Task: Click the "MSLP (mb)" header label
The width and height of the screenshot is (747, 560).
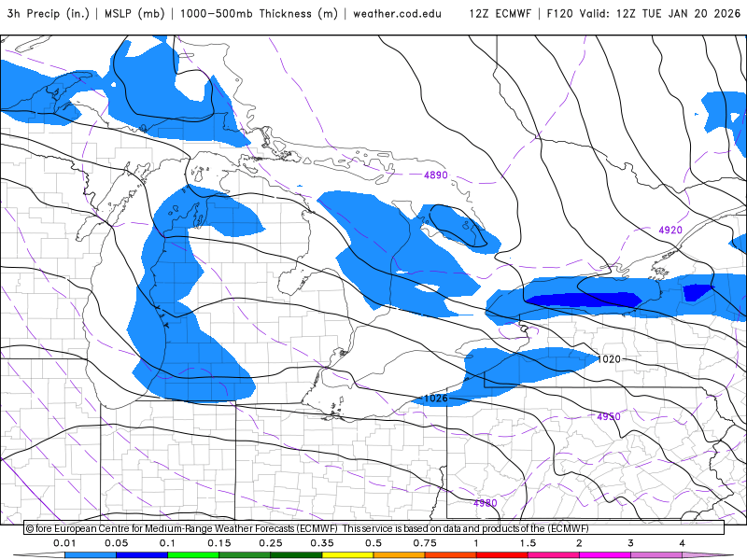Action: tap(134, 14)
